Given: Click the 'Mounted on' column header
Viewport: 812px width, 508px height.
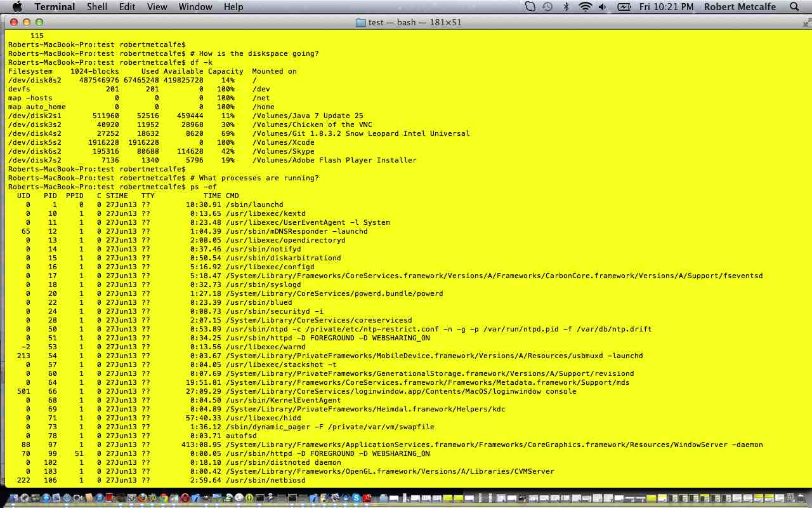Looking at the screenshot, I should [274, 71].
